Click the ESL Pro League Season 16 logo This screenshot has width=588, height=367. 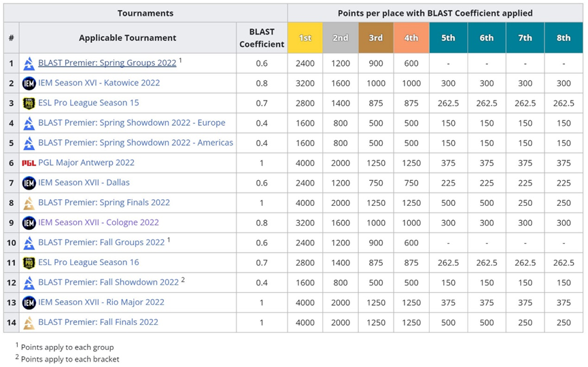point(29,263)
